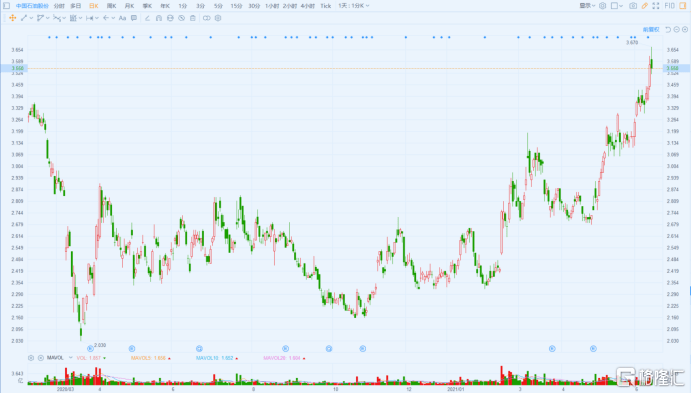Expand the 显示 display dropdown

[587, 6]
